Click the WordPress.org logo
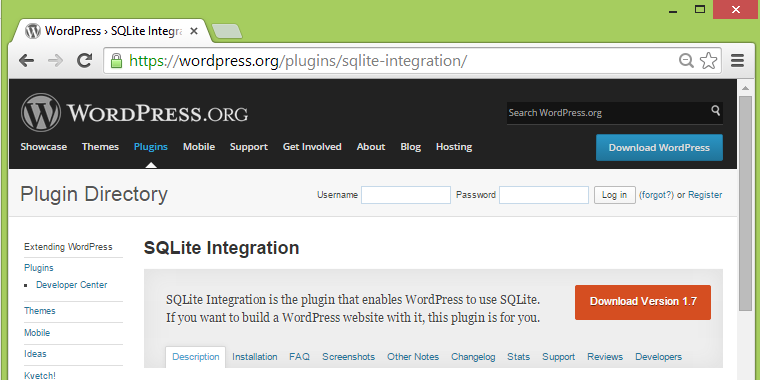The width and height of the screenshot is (760, 380). tap(134, 112)
